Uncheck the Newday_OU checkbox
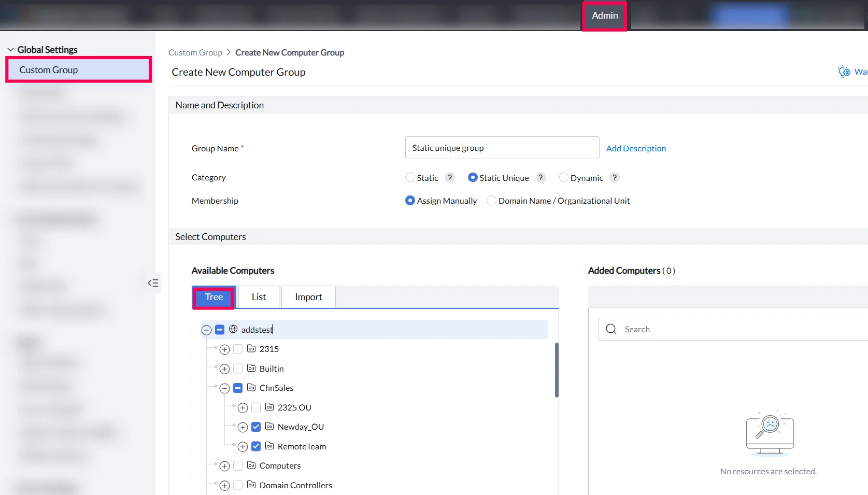This screenshot has height=495, width=868. point(256,427)
